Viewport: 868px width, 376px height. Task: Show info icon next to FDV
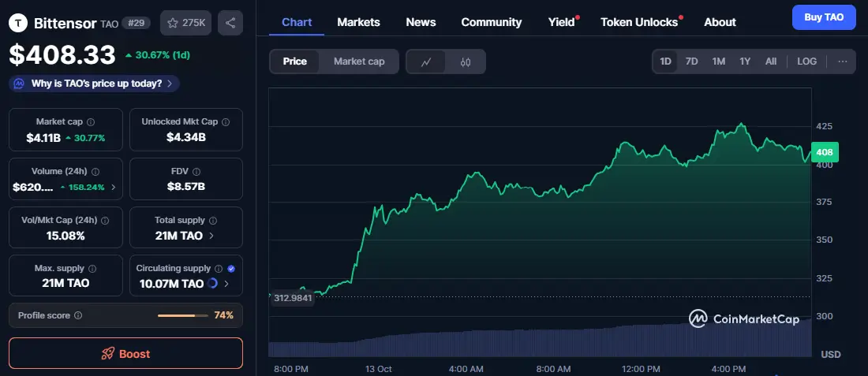click(196, 172)
